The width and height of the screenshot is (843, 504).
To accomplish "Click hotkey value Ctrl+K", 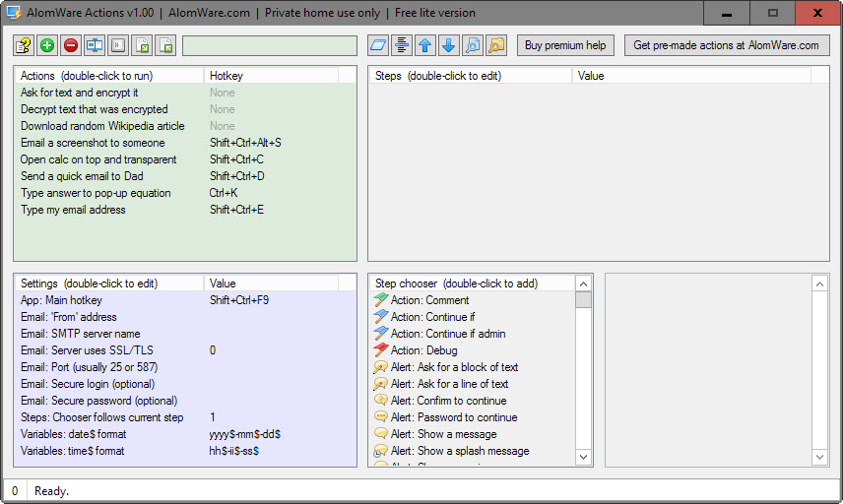I will [x=224, y=192].
